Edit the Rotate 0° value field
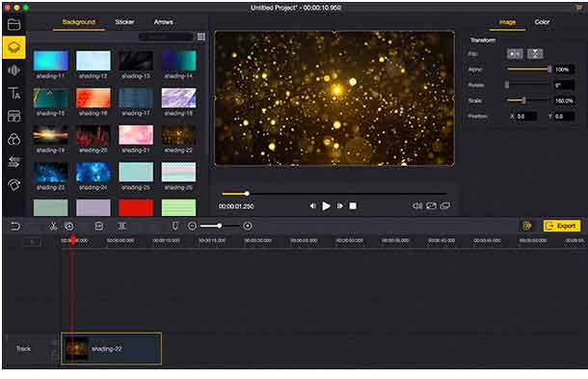Image resolution: width=588 pixels, height=379 pixels. [564, 85]
